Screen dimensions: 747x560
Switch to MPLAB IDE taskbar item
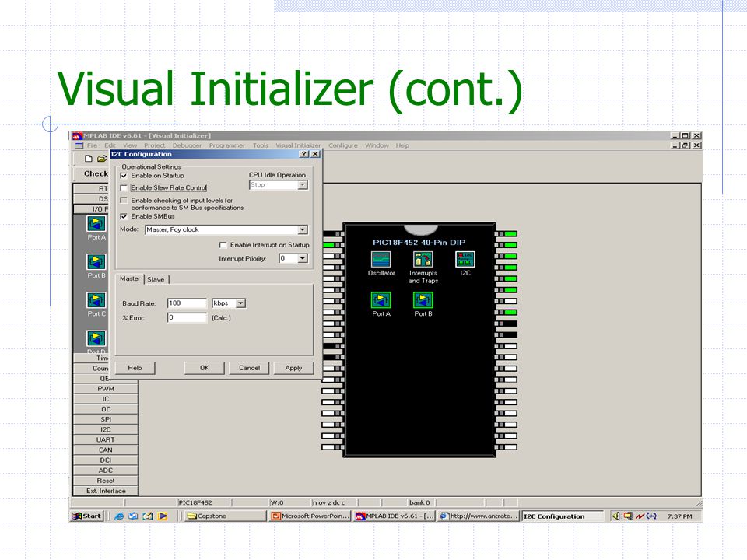click(x=395, y=516)
